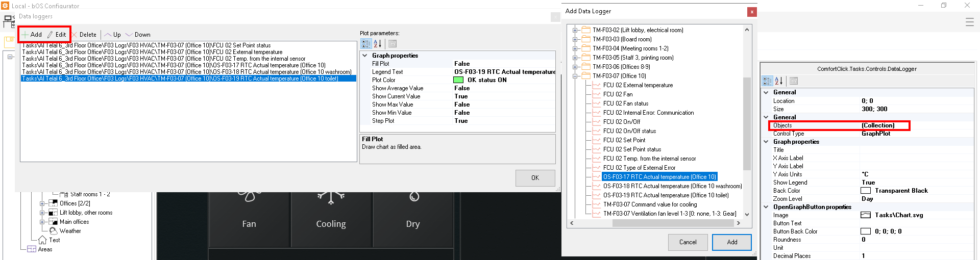The width and height of the screenshot is (980, 260).
Task: Select OS-F03-18 RTC Actual temperature washroom item
Action: pyautogui.click(x=672, y=186)
